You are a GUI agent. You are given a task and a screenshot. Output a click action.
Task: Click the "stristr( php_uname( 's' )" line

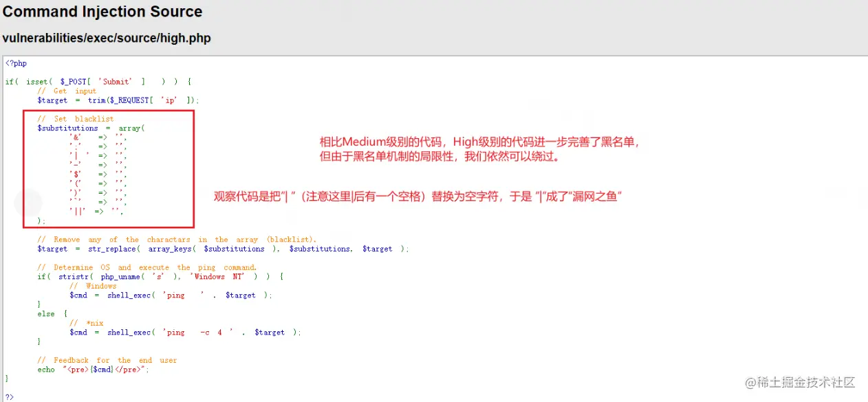pyautogui.click(x=161, y=277)
